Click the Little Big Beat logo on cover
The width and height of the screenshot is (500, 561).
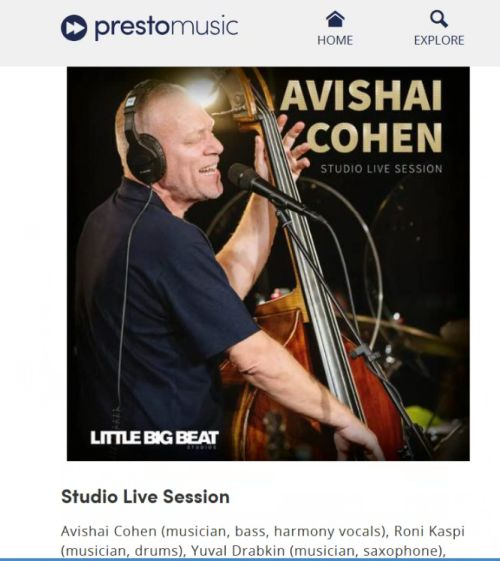[x=155, y=439]
